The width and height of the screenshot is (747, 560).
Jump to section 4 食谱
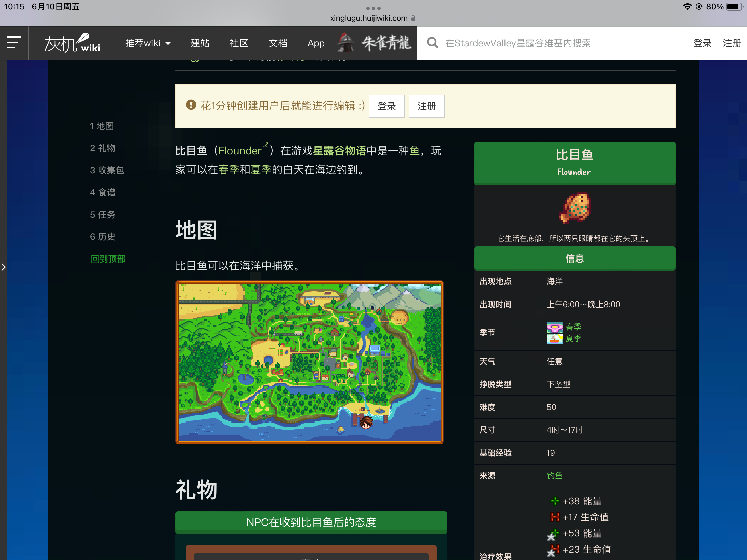click(x=102, y=192)
